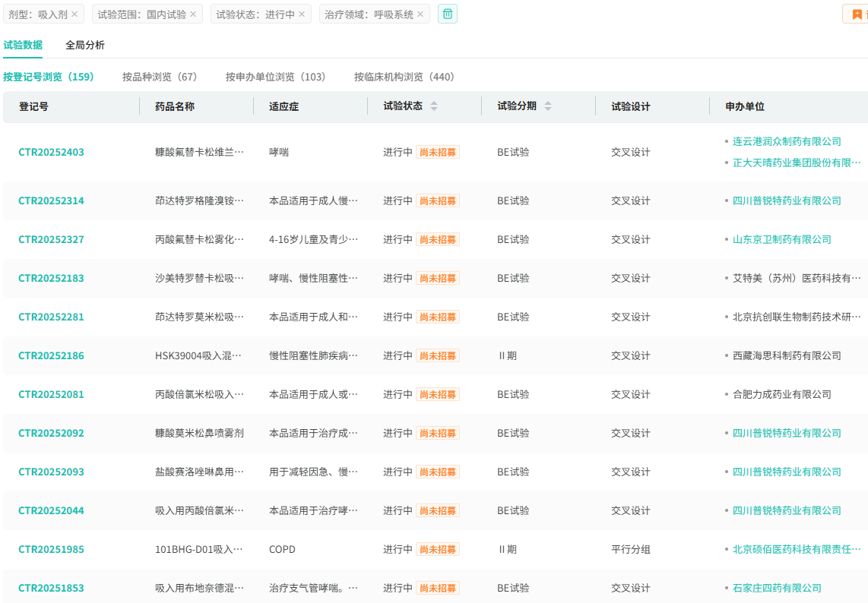Remove the 剂型：吸入剂 filter tag

[74, 14]
